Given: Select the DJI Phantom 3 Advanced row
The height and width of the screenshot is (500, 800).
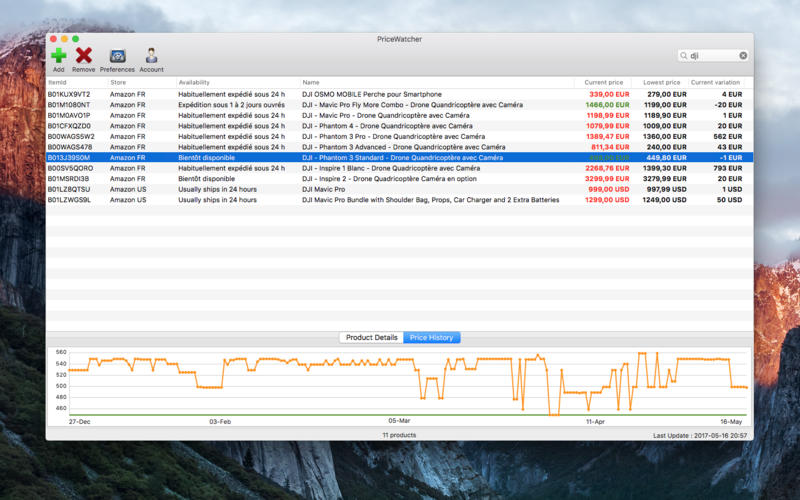Looking at the screenshot, I should pyautogui.click(x=399, y=147).
